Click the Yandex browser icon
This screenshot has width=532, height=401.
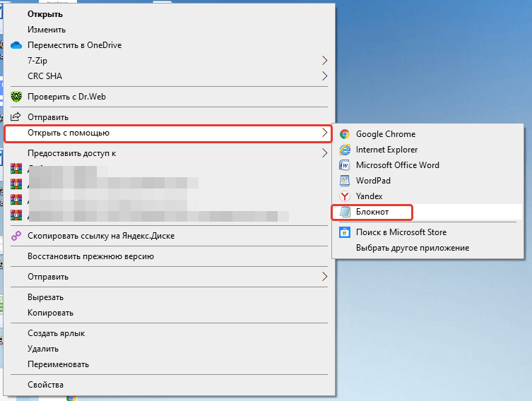[x=345, y=196]
